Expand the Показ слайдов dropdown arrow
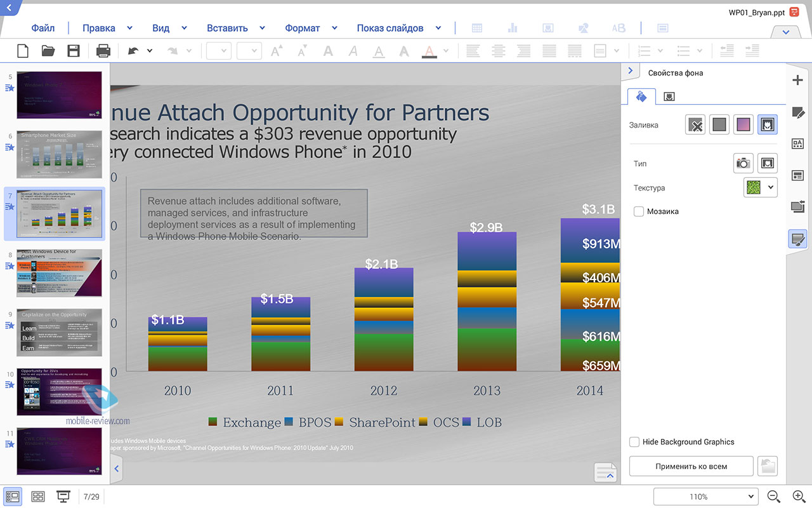This screenshot has height=508, width=812. click(438, 28)
